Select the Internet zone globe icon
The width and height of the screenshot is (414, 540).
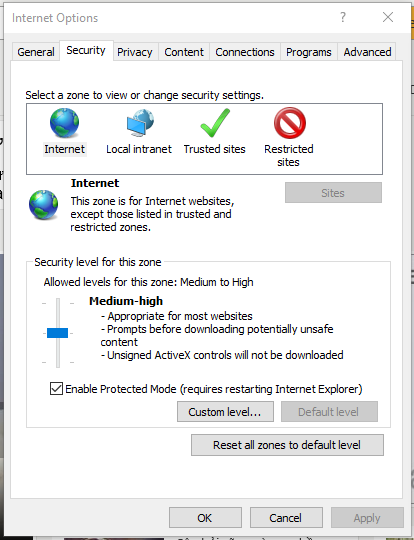click(64, 123)
